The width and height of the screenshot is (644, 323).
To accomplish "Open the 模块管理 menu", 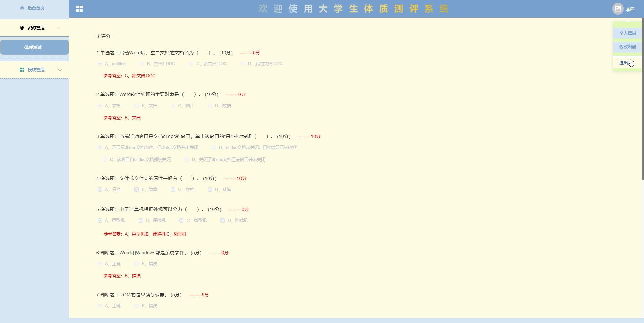I will (x=35, y=70).
